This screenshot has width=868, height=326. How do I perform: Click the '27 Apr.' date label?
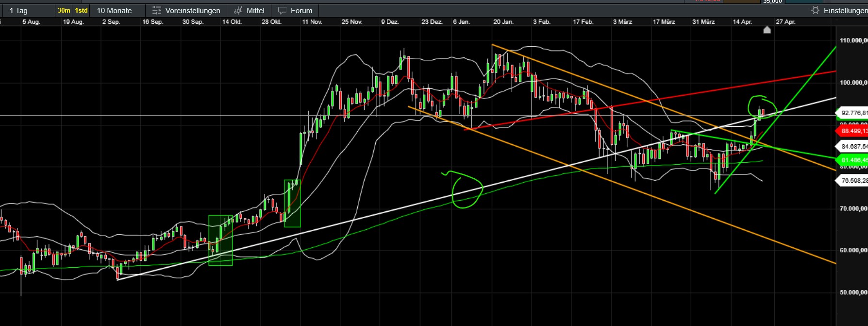[x=785, y=22]
